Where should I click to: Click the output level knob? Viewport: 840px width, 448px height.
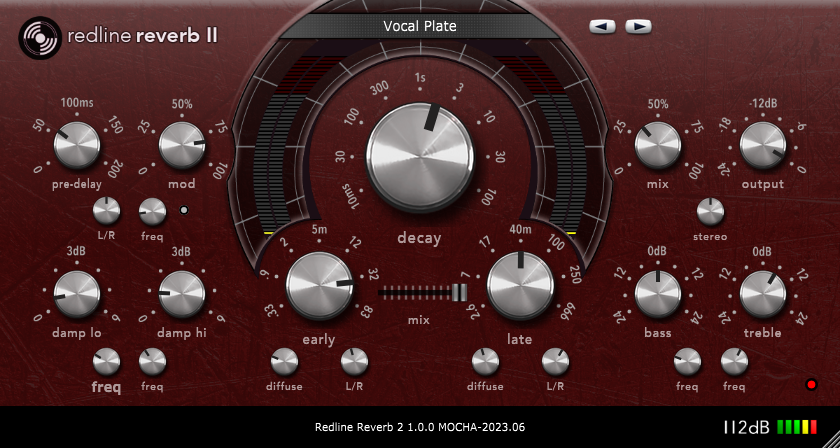pyautogui.click(x=763, y=145)
